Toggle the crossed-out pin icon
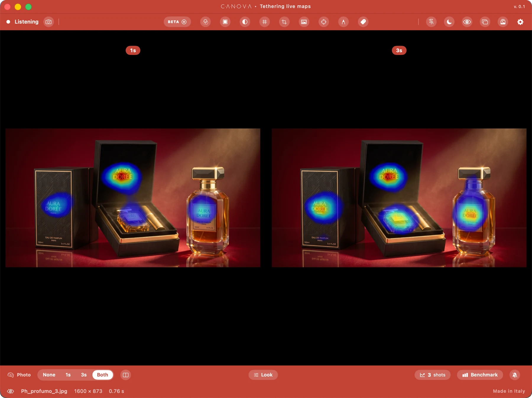Screen dimensions: 532x398 [x=431, y=22]
